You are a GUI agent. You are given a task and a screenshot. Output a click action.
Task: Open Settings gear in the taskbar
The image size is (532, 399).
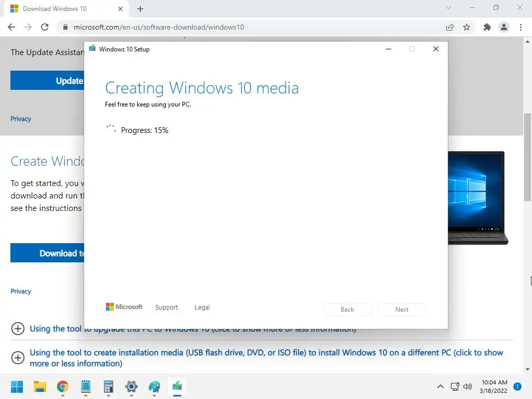pyautogui.click(x=131, y=387)
